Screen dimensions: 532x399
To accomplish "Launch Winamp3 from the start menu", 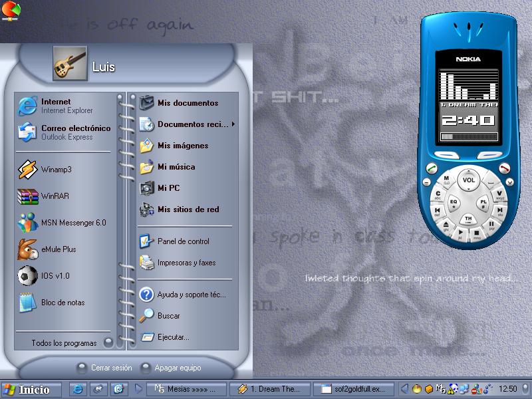I will coord(64,170).
